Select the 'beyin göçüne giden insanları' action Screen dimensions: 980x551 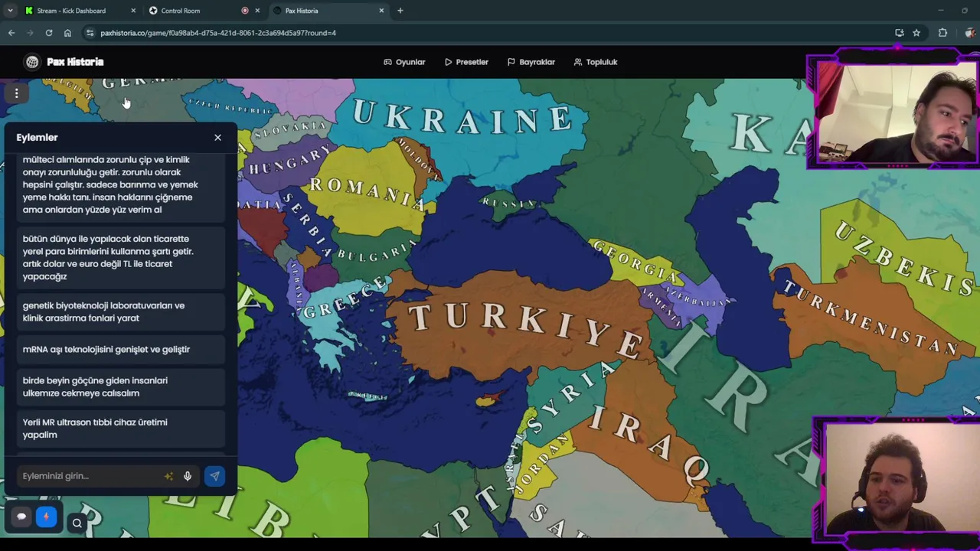pyautogui.click(x=121, y=386)
